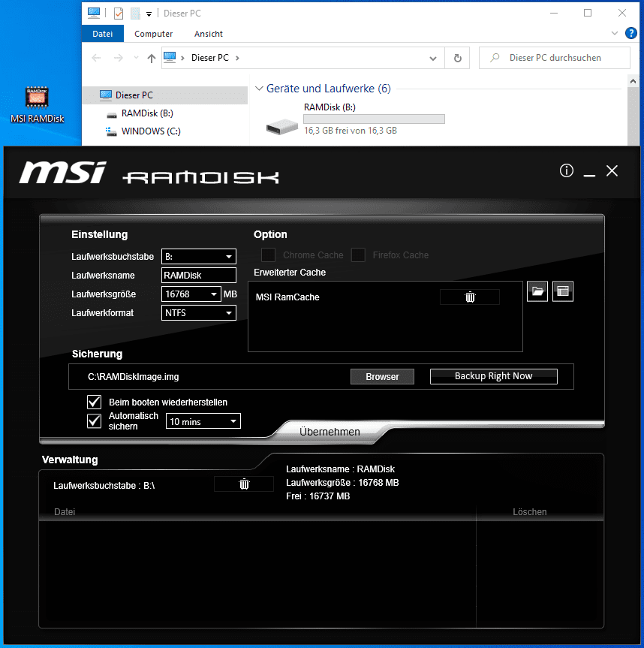Screen dimensions: 644x648
Task: Click the Browser button
Action: (382, 376)
